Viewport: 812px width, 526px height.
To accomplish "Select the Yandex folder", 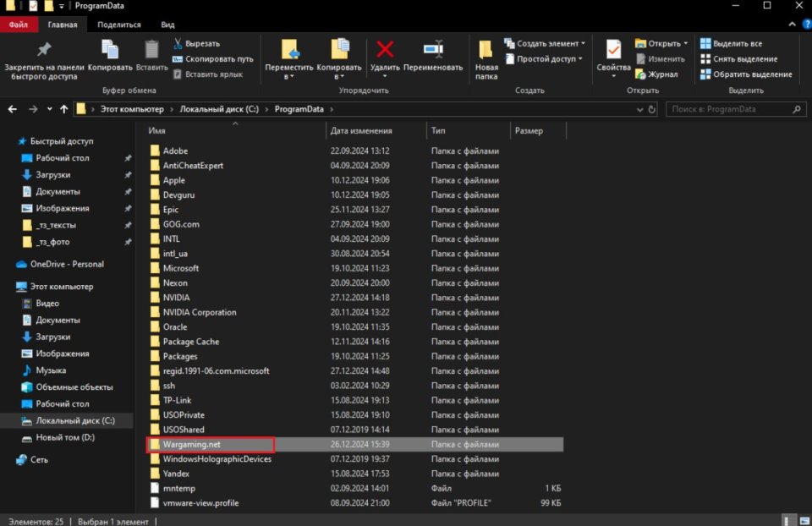I will coord(176,474).
